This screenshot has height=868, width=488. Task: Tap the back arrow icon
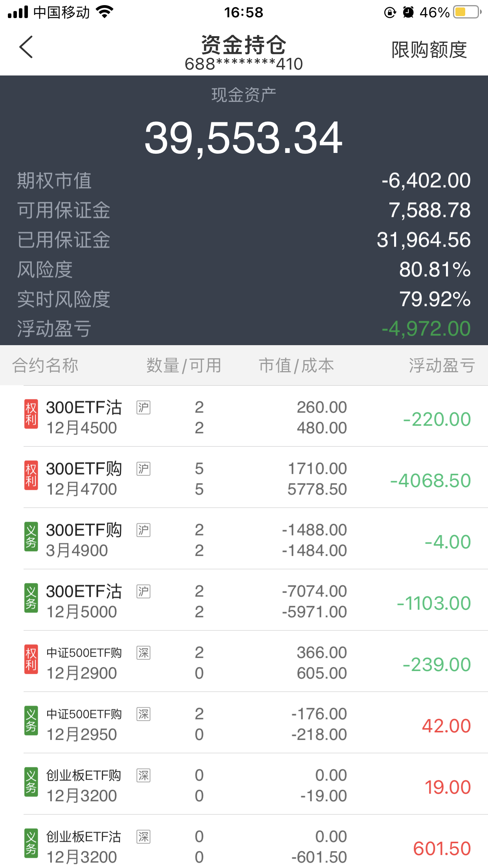26,47
